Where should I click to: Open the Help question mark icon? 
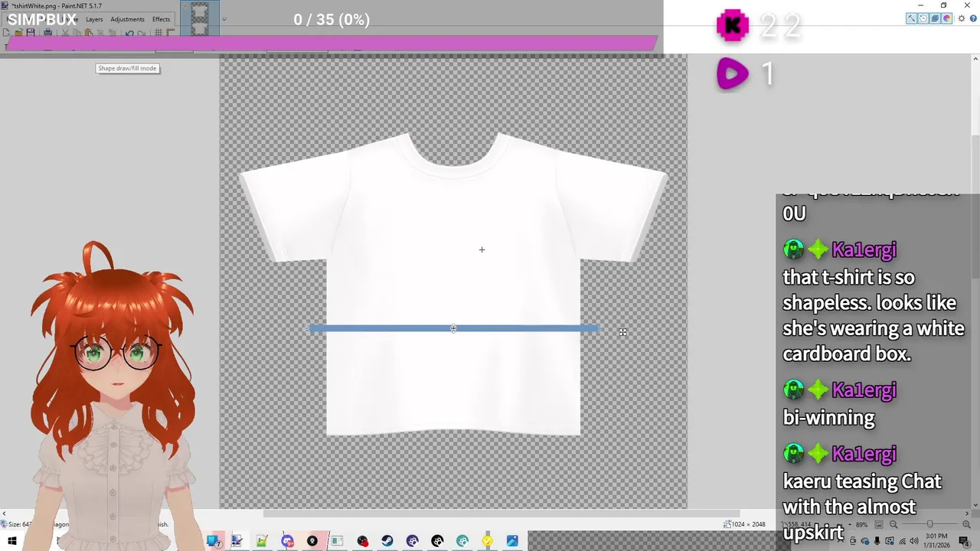(x=973, y=18)
